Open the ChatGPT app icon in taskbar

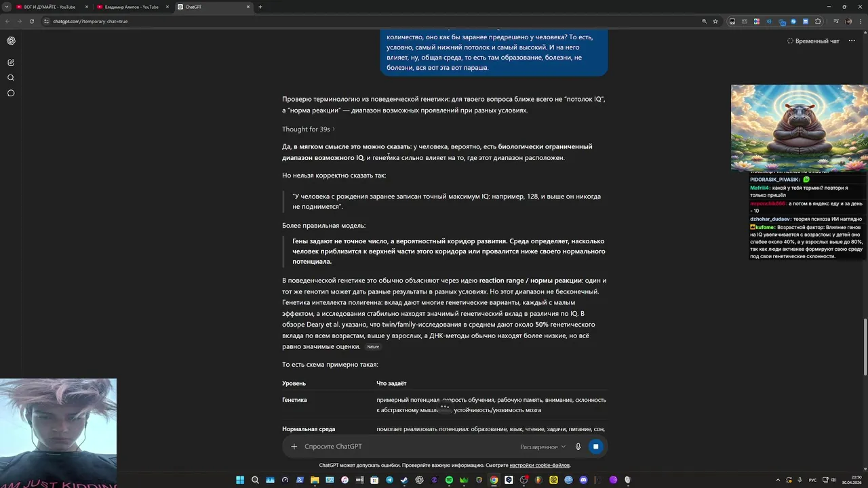[x=419, y=480]
